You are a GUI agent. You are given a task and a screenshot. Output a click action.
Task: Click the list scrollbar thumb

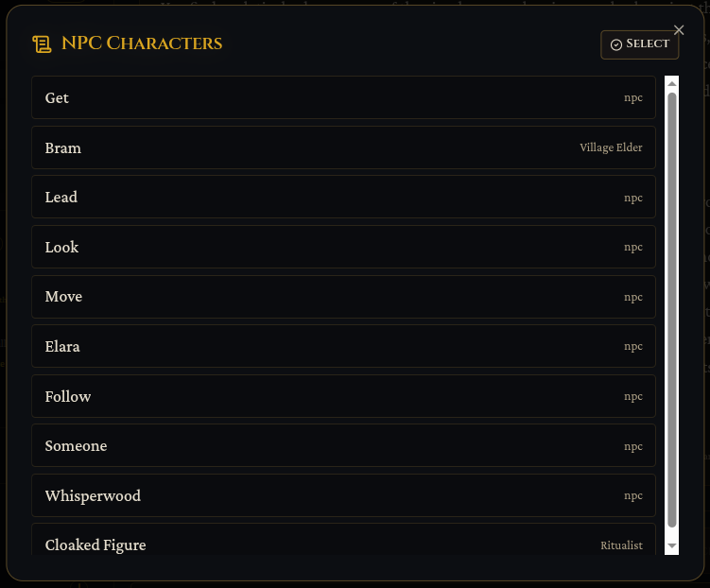672,307
